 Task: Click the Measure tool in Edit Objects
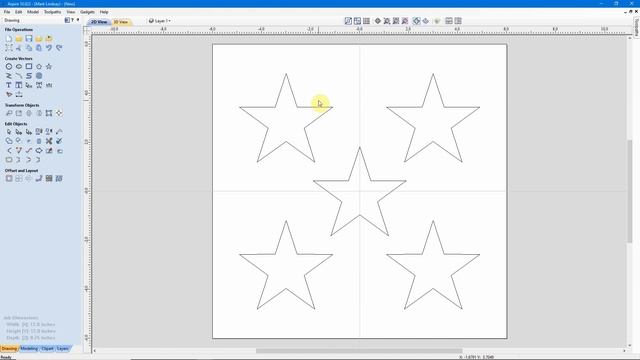tap(59, 131)
